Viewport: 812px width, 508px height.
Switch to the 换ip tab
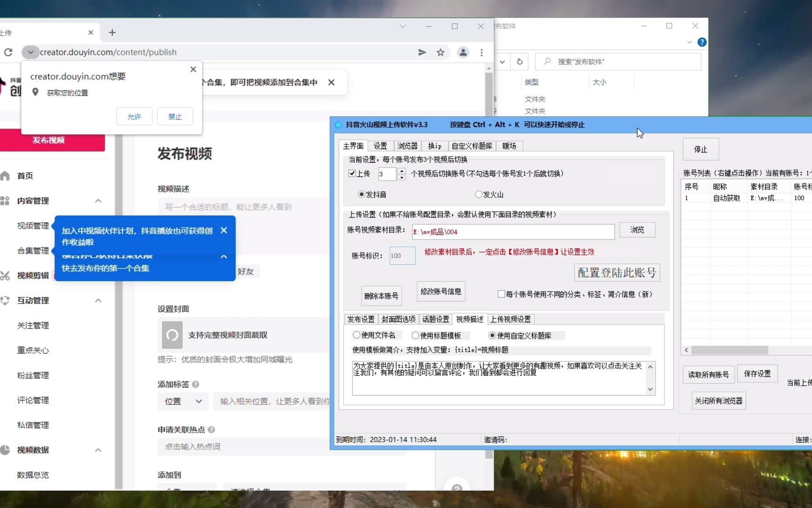pyautogui.click(x=434, y=146)
